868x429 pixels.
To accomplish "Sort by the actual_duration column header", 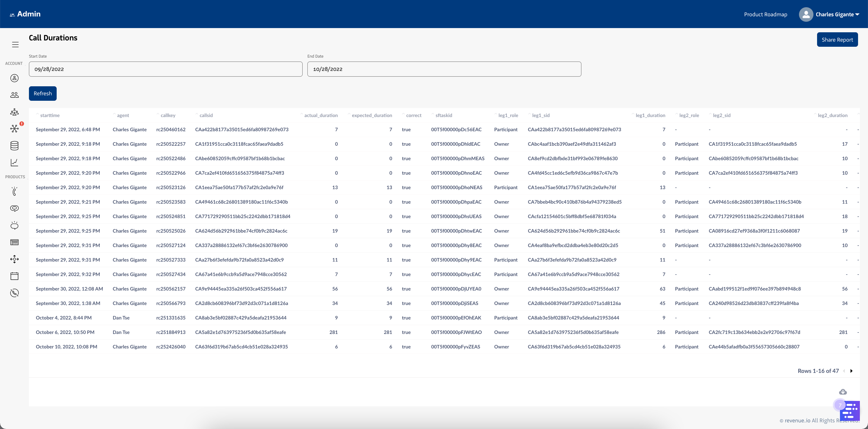I will point(320,115).
